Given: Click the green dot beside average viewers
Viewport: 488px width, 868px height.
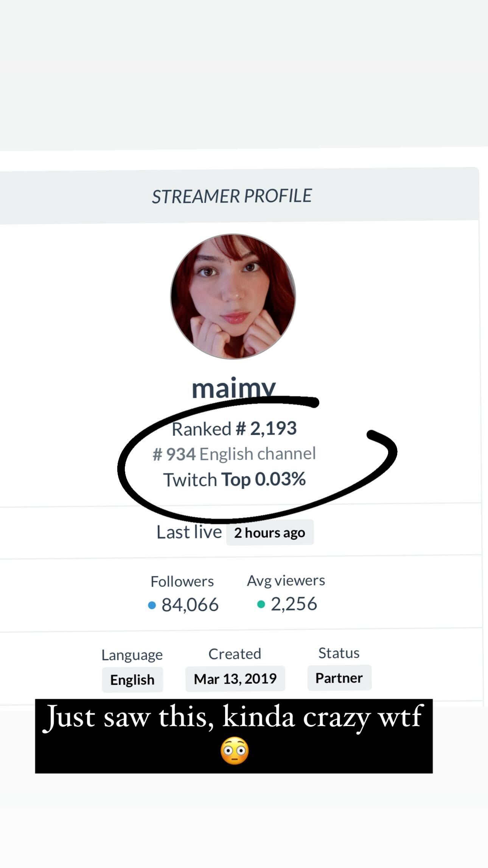Looking at the screenshot, I should tap(261, 604).
